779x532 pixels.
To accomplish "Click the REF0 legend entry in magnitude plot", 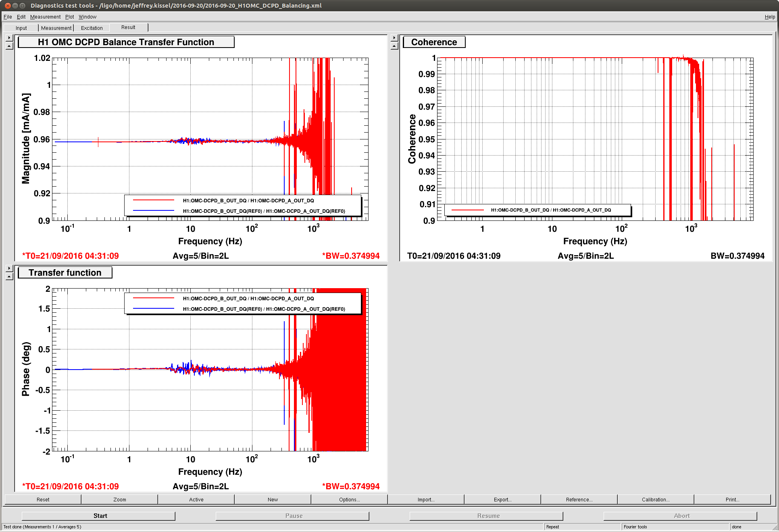I will click(x=264, y=211).
